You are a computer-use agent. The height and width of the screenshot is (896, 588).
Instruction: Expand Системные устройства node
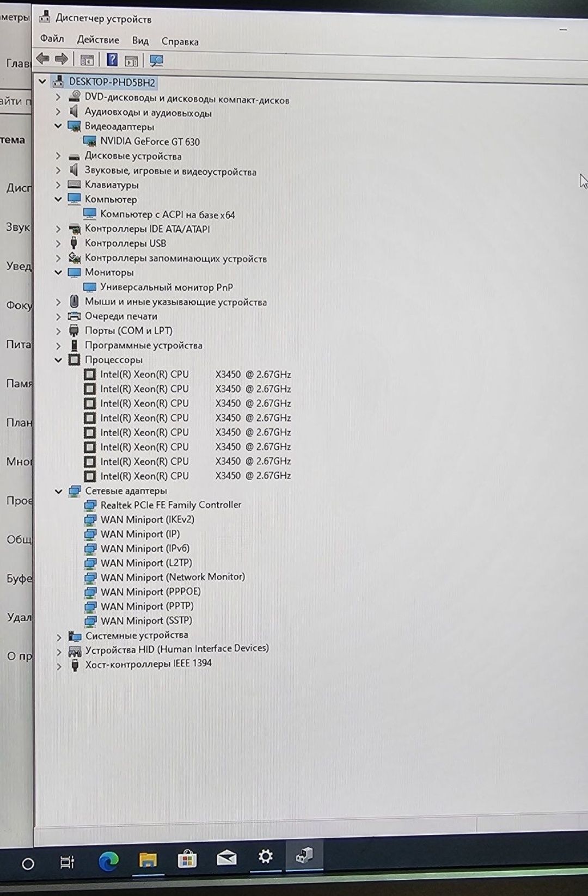[59, 637]
